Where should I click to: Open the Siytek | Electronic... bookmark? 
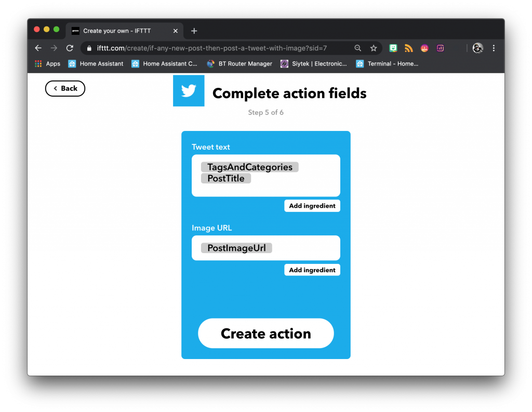click(313, 64)
